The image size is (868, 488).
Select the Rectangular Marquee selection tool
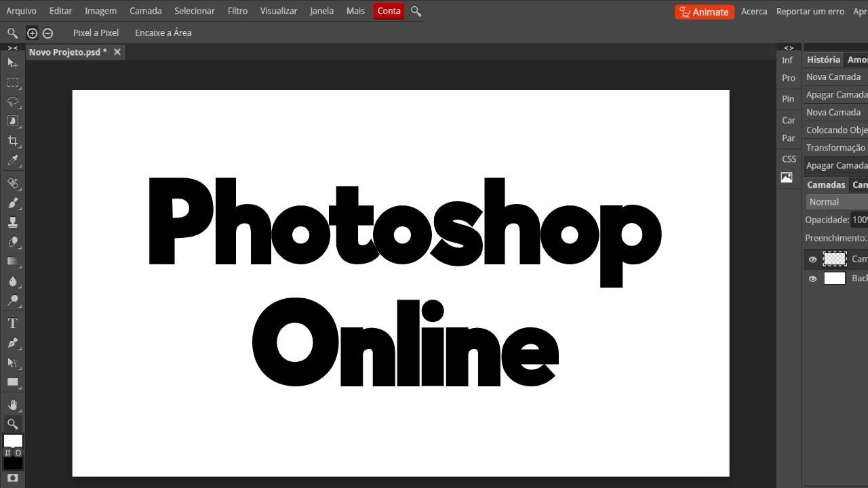click(x=12, y=83)
